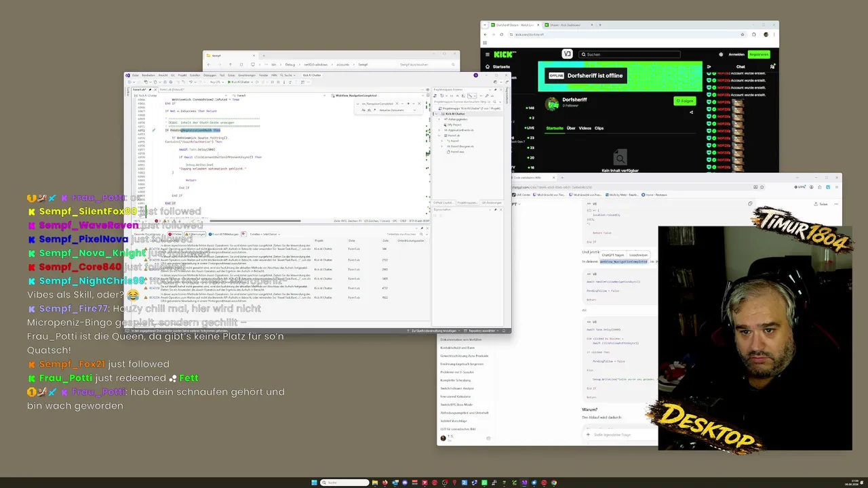This screenshot has width=868, height=488.
Task: Open chat users icon beside Chat header
Action: pyautogui.click(x=772, y=66)
